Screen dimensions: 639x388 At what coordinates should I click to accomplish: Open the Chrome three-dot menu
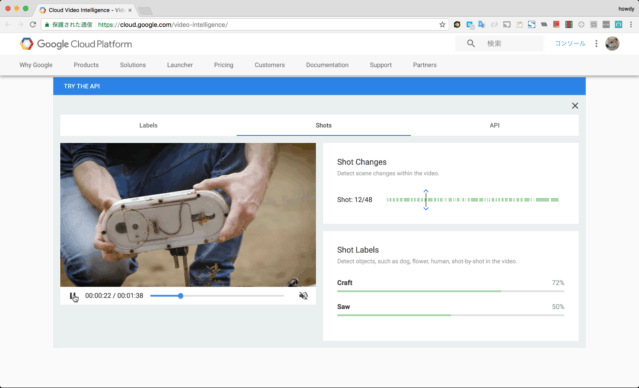(631, 24)
